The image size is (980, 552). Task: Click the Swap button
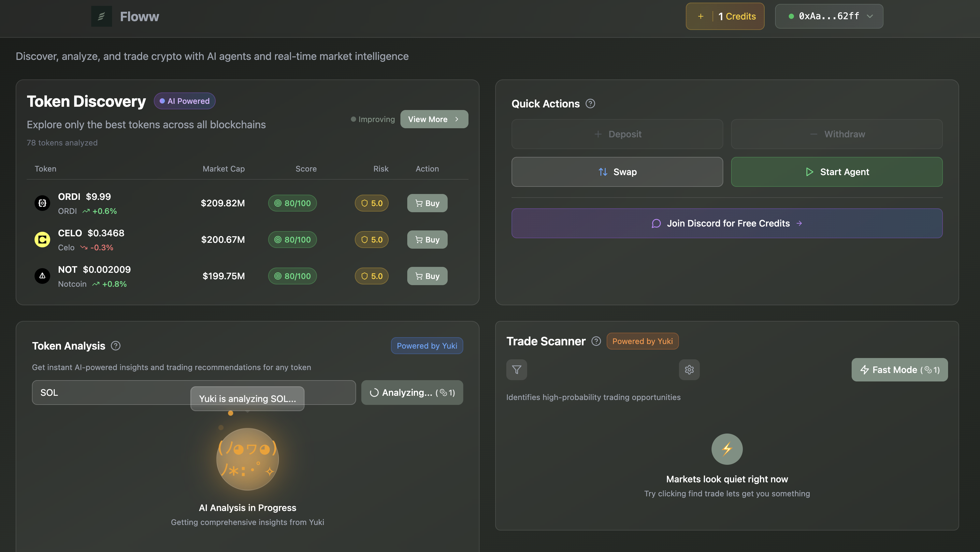coord(617,172)
